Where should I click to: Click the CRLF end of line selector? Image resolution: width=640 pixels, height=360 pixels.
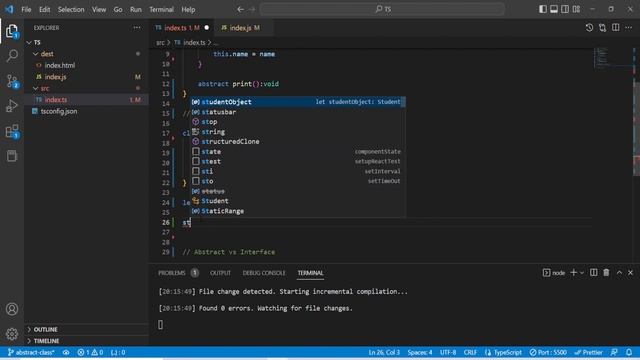point(470,352)
